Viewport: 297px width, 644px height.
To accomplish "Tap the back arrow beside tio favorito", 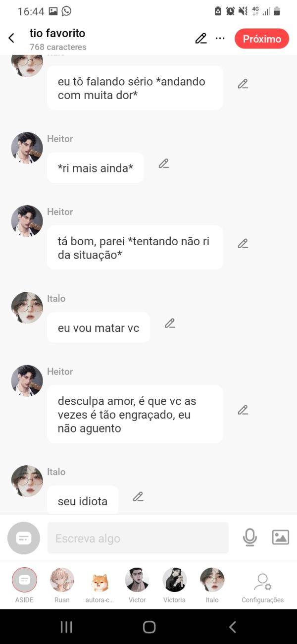I will [11, 38].
